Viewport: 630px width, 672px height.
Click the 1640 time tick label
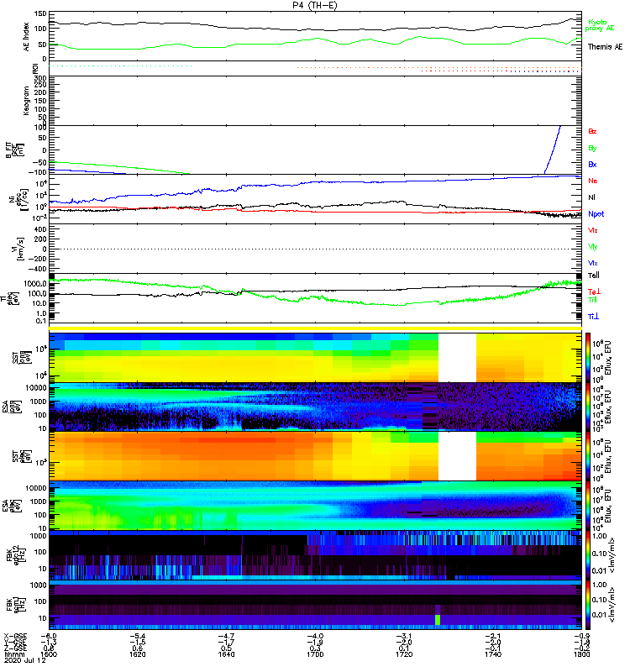click(x=226, y=654)
